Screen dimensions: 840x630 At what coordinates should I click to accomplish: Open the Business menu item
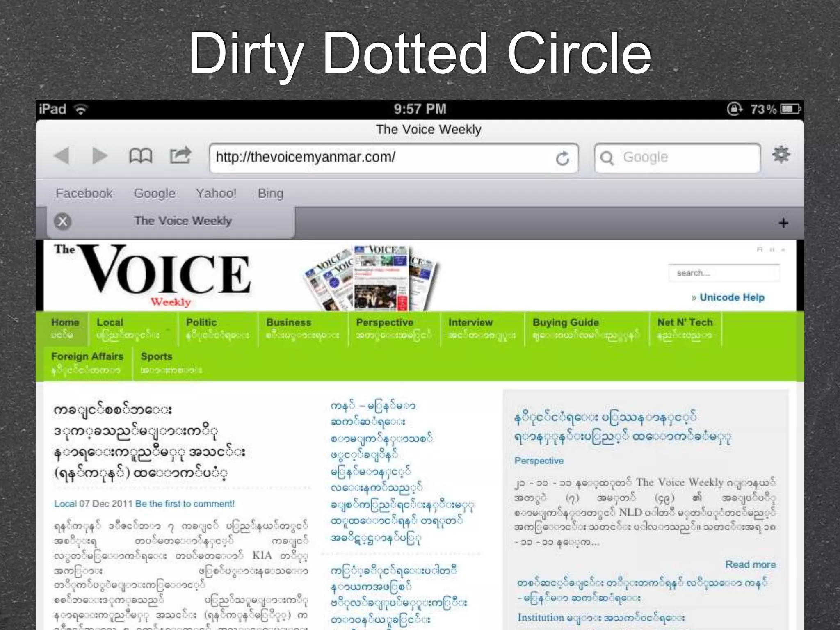click(303, 329)
